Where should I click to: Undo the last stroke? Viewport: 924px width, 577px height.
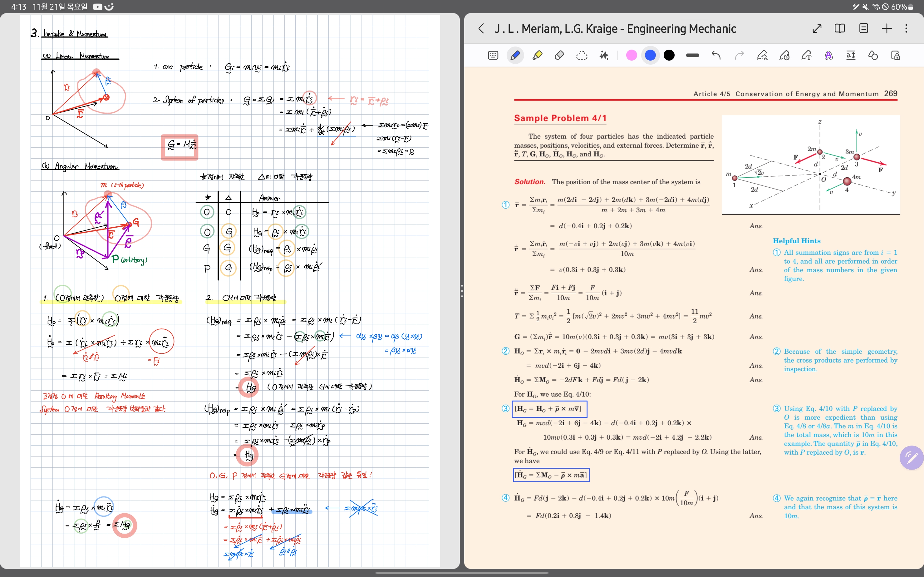[716, 56]
